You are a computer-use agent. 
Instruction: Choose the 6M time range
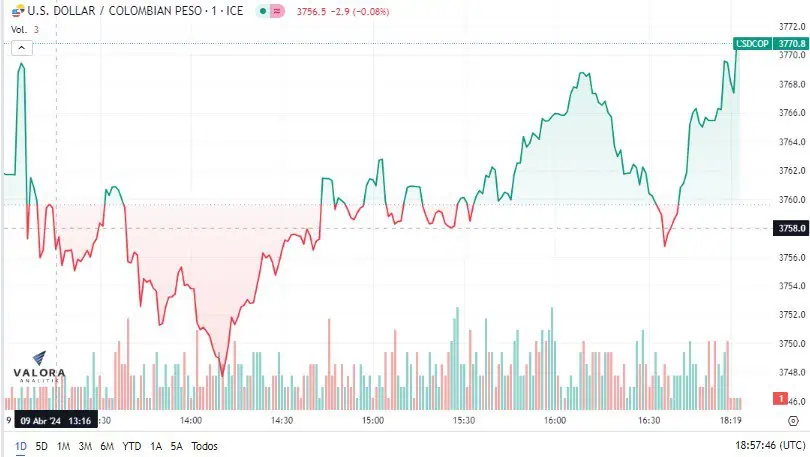(107, 446)
